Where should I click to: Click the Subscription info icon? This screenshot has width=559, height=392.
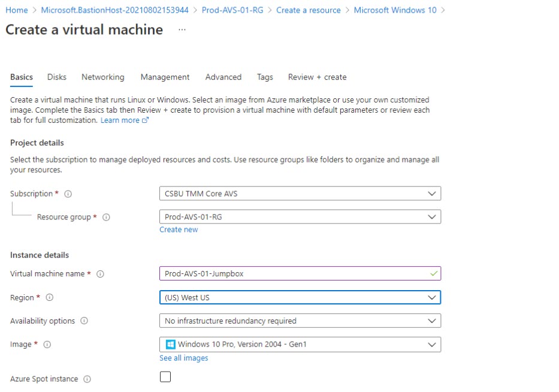(x=68, y=194)
